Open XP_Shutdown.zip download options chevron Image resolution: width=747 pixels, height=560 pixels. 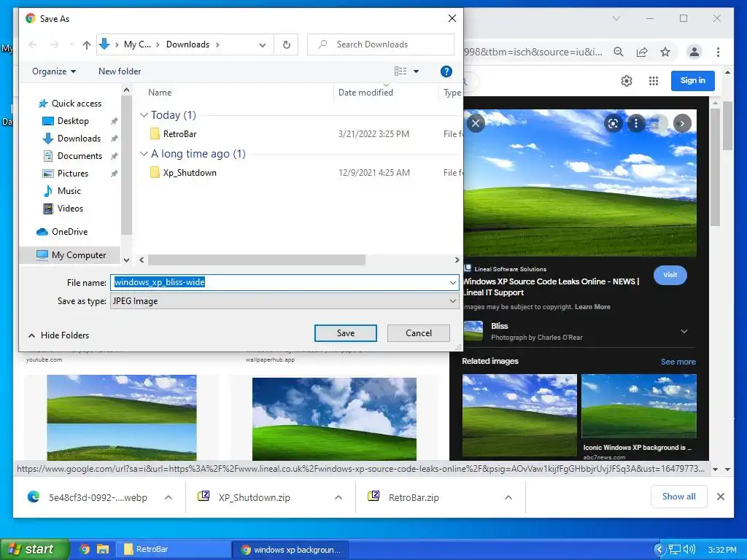[338, 497]
